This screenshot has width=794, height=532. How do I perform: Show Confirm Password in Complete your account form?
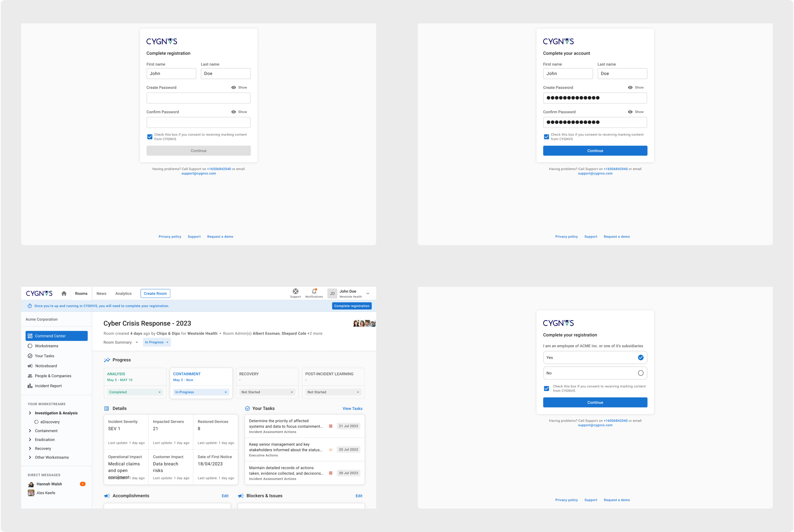coord(635,112)
